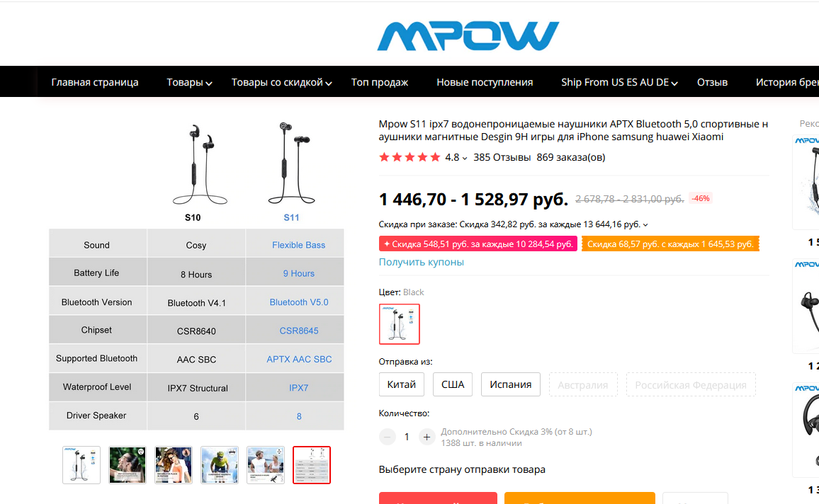
Task: Choose Испания as the shipping origin
Action: coord(510,384)
